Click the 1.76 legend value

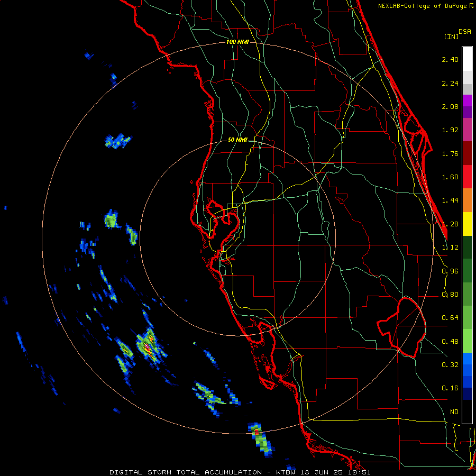(450, 153)
